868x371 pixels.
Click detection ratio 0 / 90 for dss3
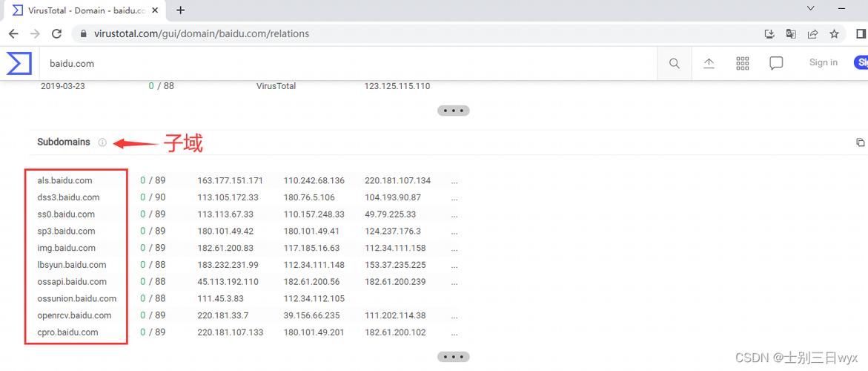153,197
